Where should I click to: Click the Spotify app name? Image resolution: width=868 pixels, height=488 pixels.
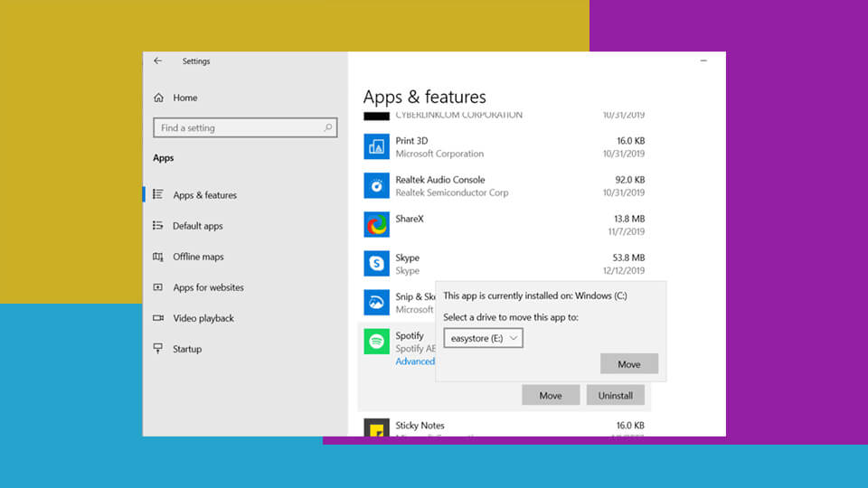pos(410,335)
